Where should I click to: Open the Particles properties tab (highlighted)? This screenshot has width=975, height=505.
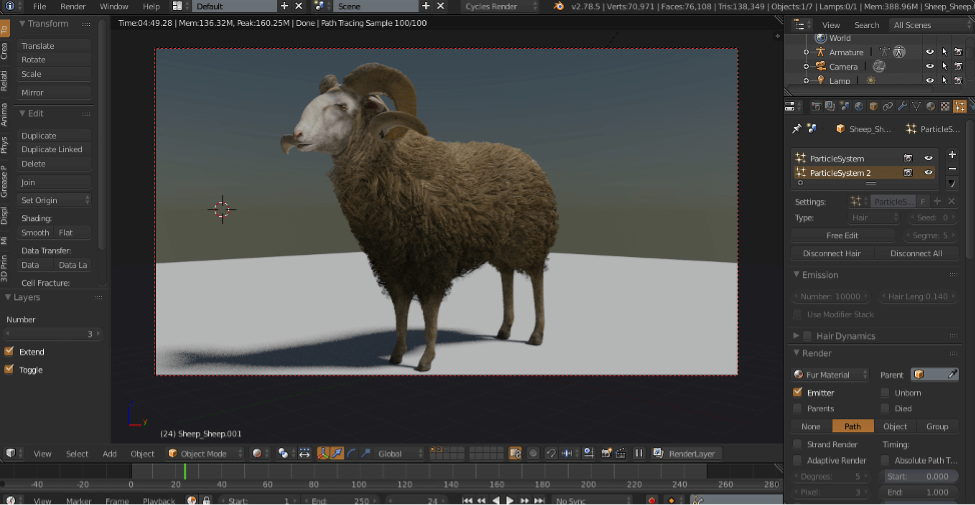click(x=959, y=106)
